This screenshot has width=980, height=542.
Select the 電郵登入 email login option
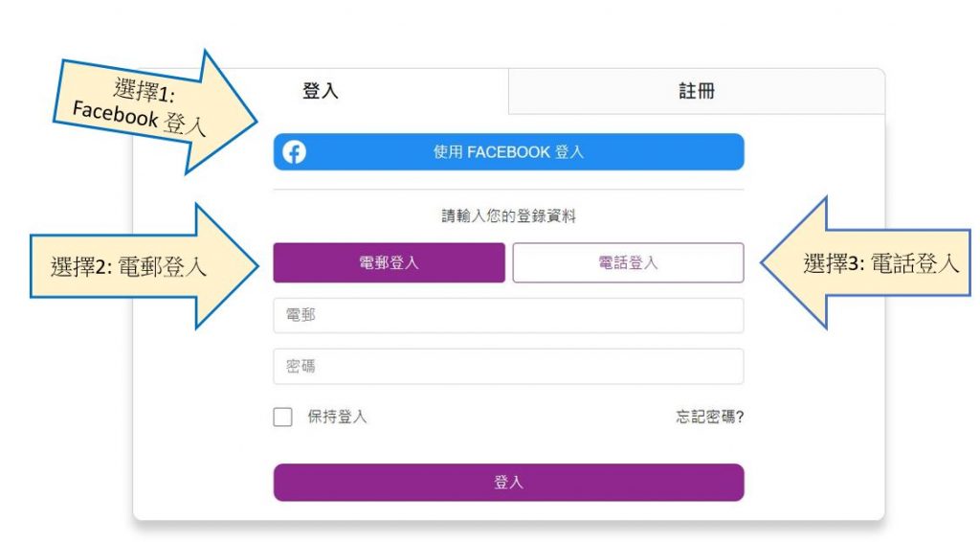(389, 262)
